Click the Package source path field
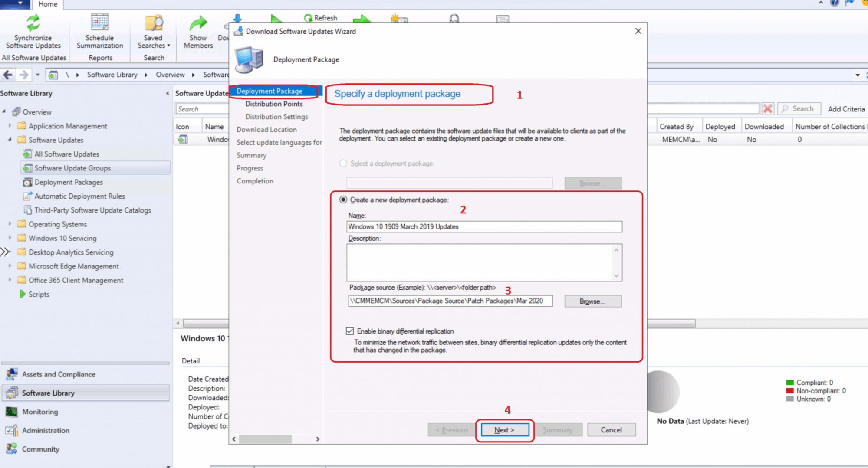 450,301
